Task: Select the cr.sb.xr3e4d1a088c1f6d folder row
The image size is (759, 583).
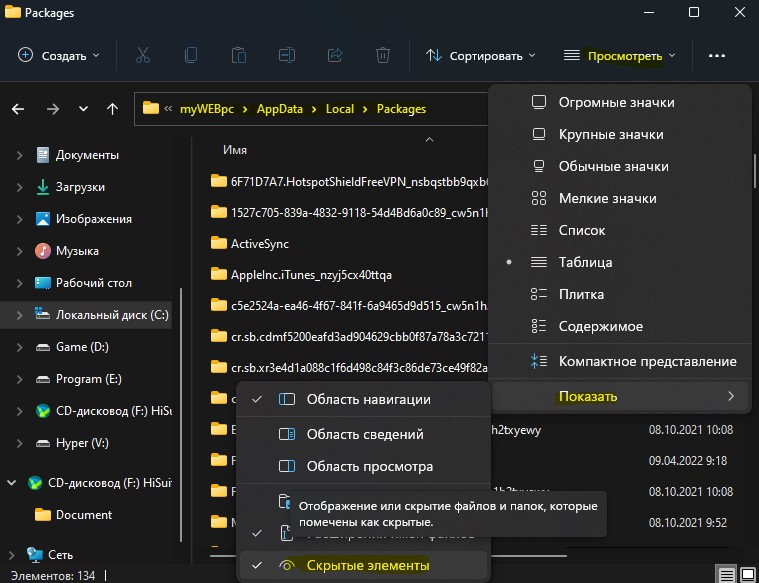Action: 349,368
